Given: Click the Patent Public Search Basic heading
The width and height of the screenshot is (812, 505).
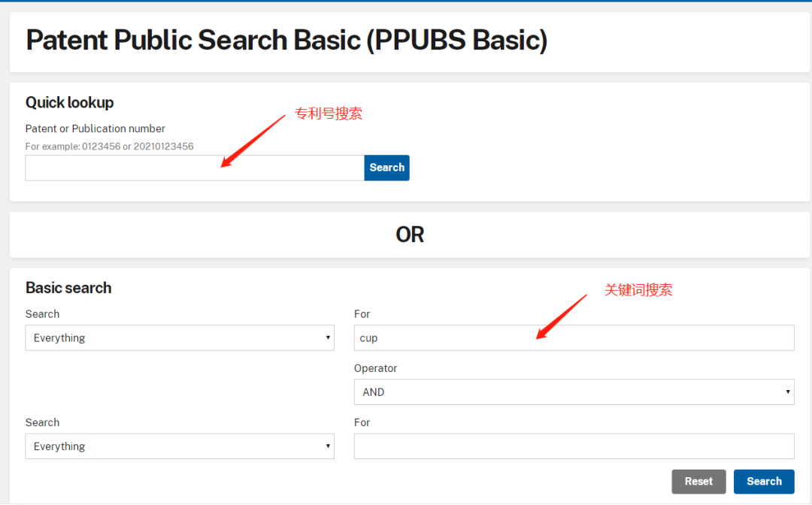Looking at the screenshot, I should point(286,41).
